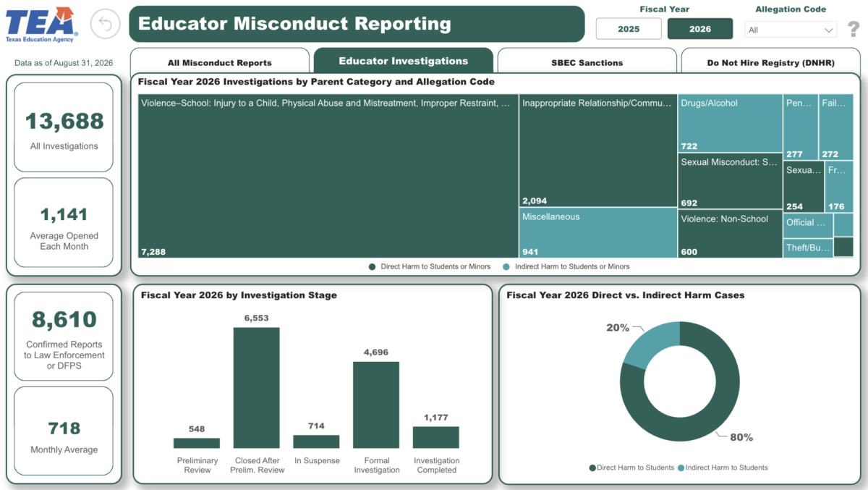Click the Indirect Harm to Students donut legend marker

click(681, 468)
